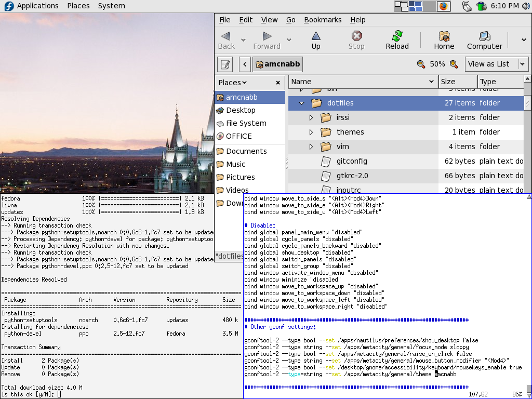The height and width of the screenshot is (399, 532).
Task: Click the Stop toolbar button
Action: coord(356,40)
